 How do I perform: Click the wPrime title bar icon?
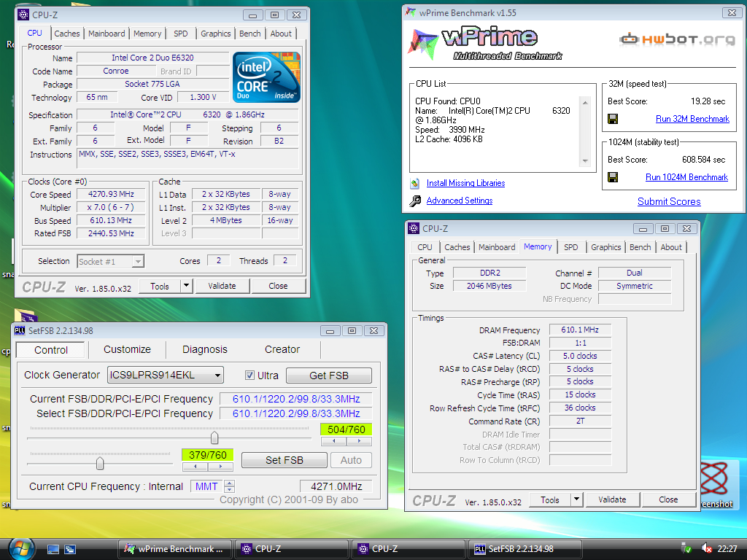tap(410, 13)
